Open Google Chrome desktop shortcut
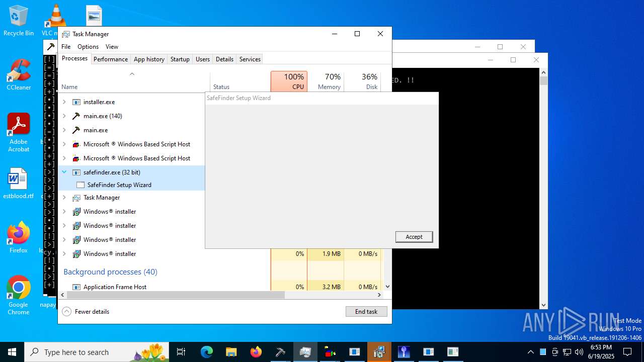 (19, 295)
